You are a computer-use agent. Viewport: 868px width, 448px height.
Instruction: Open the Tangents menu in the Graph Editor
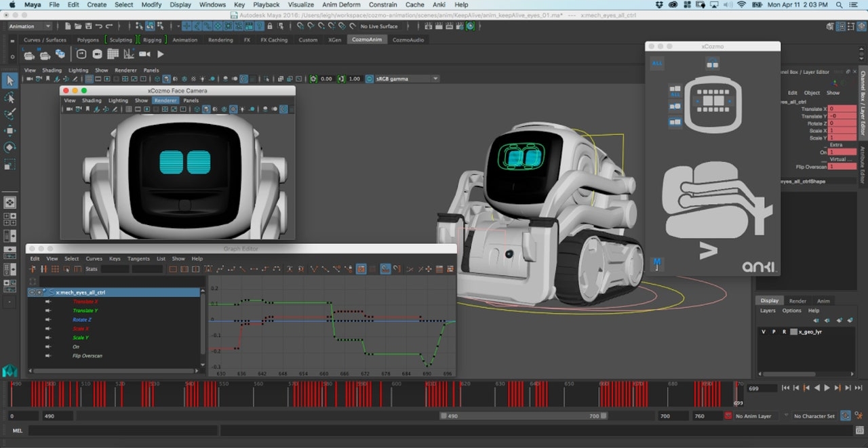pyautogui.click(x=139, y=258)
